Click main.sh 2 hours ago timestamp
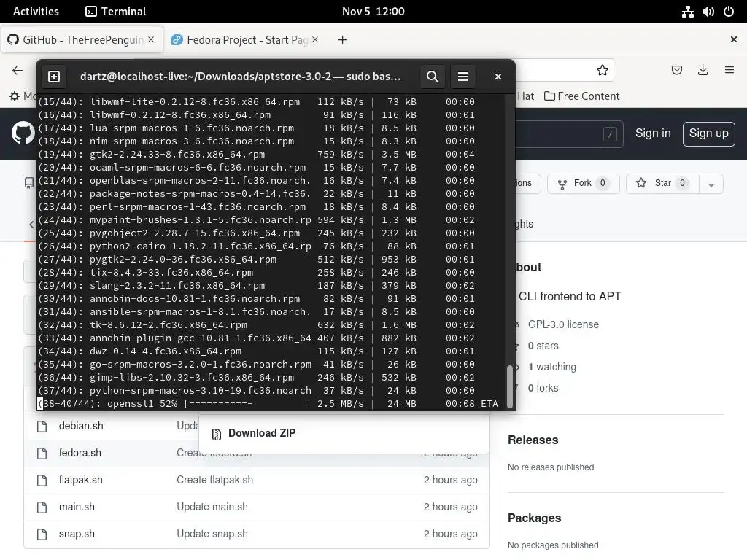 [x=451, y=507]
